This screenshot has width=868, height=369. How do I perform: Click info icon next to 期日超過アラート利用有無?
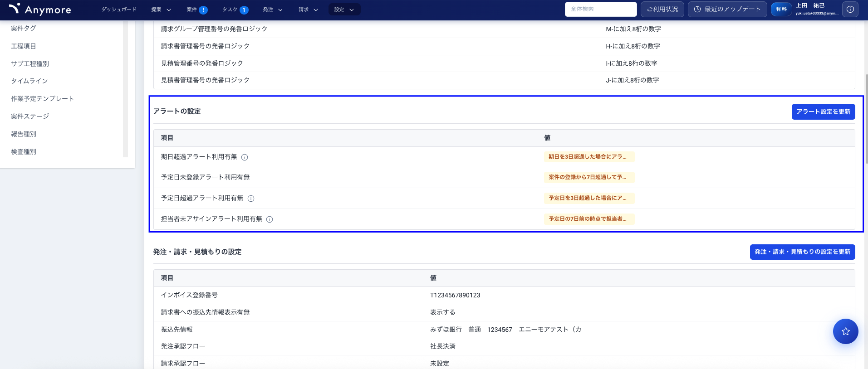coord(245,157)
